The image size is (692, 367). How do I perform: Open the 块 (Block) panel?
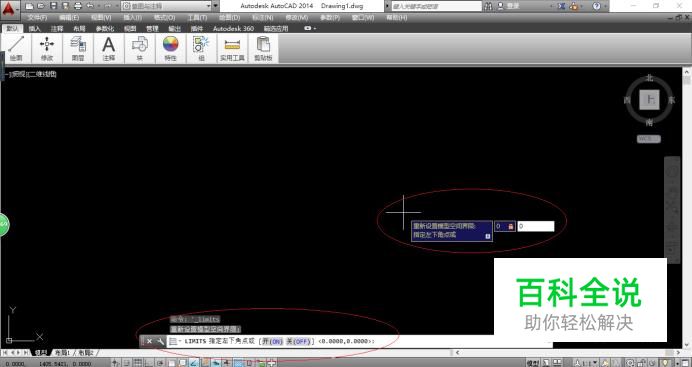point(139,49)
